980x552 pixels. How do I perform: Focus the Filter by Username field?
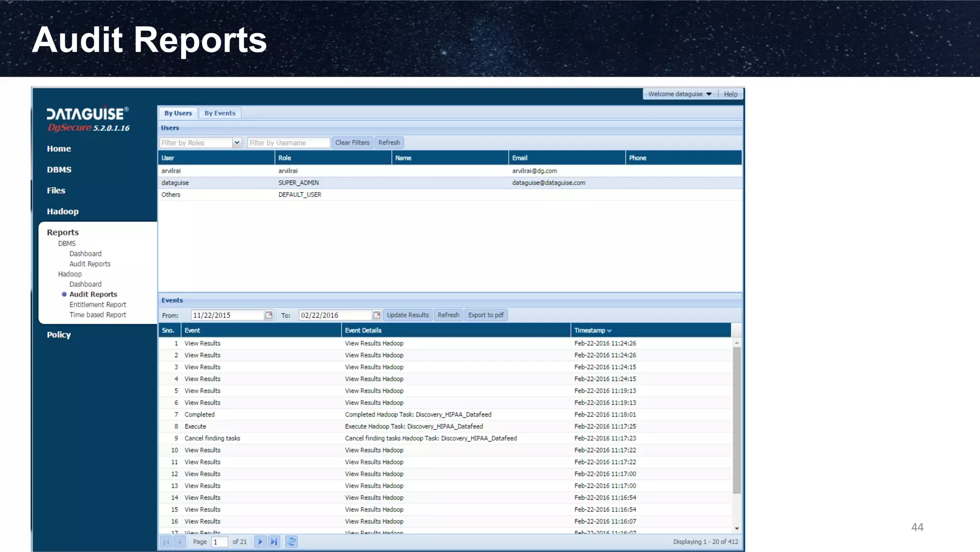tap(288, 143)
